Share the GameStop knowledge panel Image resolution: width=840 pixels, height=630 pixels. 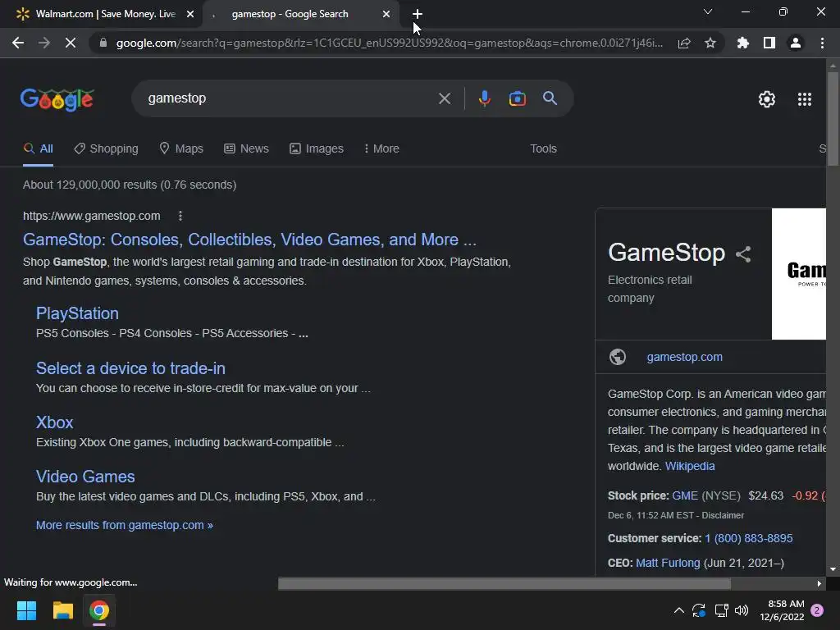(743, 254)
